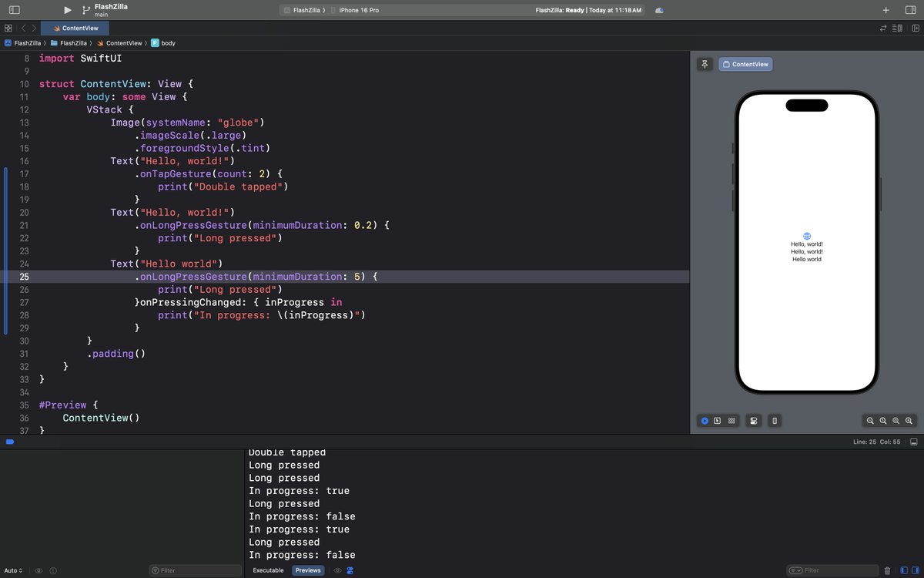This screenshot has width=924, height=578.
Task: Enable code review with arrows icon
Action: [883, 28]
